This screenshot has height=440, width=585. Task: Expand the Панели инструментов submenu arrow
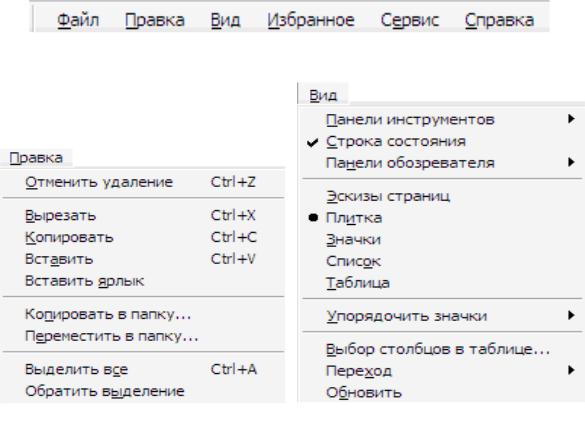[x=571, y=119]
